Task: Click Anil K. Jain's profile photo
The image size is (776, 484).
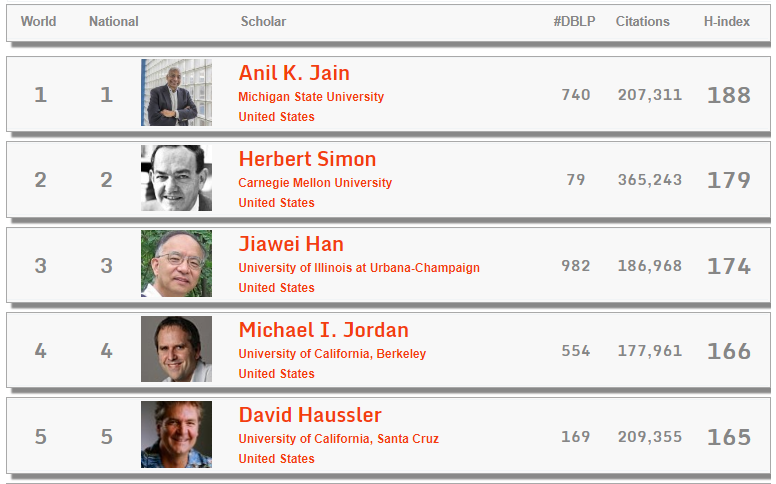Action: [x=176, y=93]
